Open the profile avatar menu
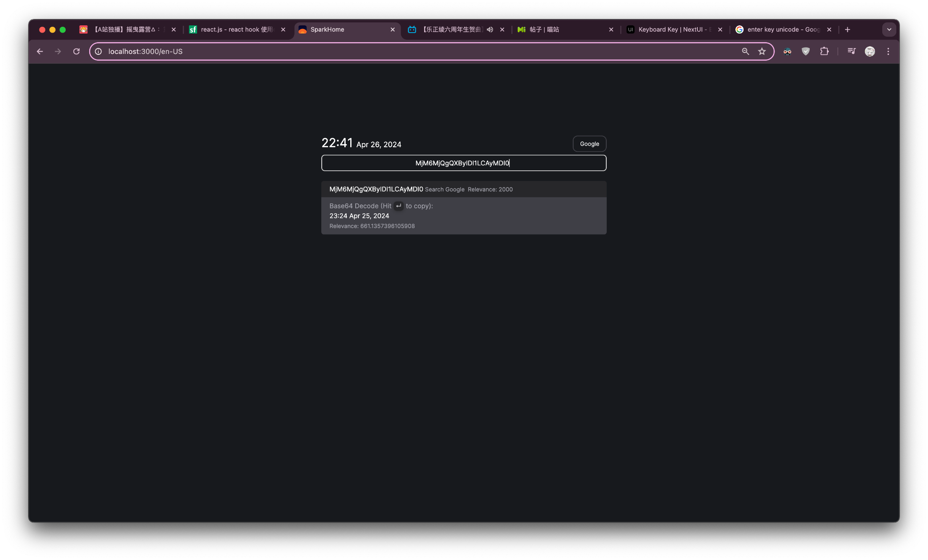 870,52
